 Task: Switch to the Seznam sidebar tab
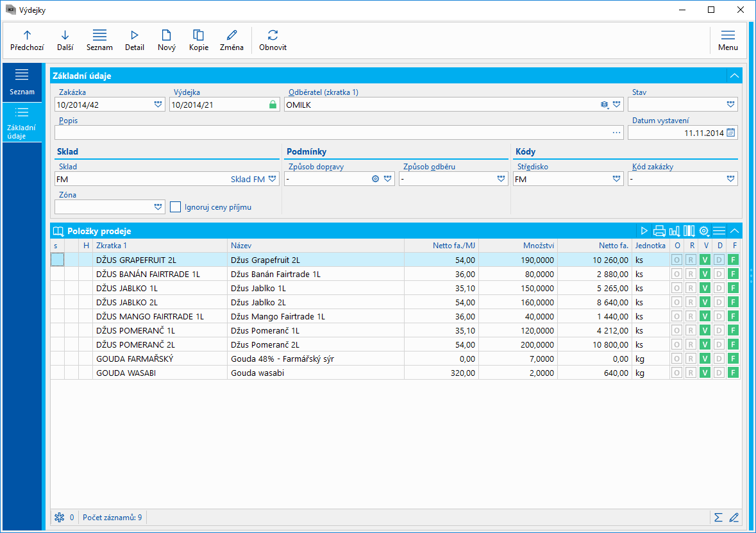(x=22, y=81)
